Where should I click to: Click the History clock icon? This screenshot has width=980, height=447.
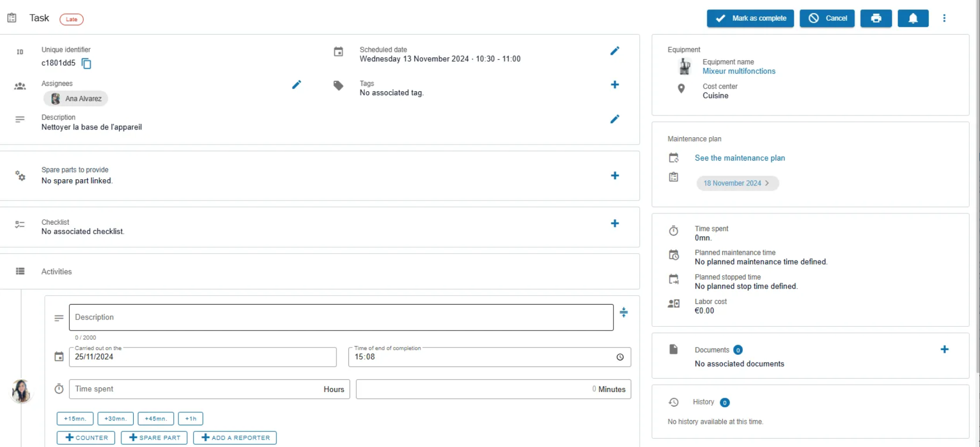click(x=674, y=402)
